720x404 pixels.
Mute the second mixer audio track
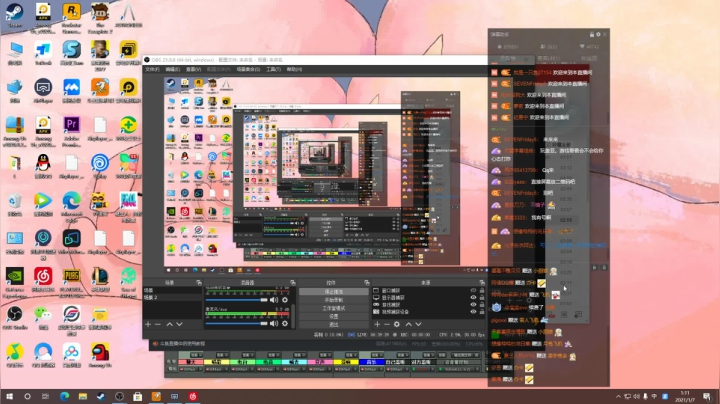(x=274, y=323)
